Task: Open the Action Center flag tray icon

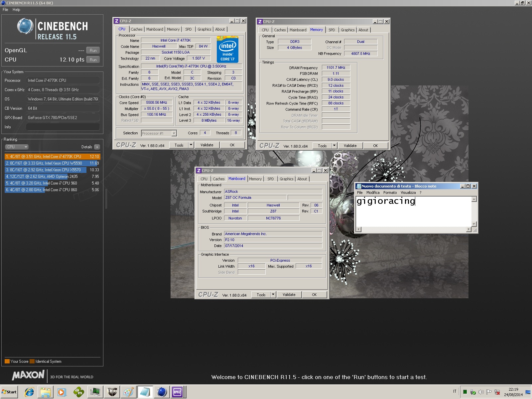Action: (x=489, y=392)
